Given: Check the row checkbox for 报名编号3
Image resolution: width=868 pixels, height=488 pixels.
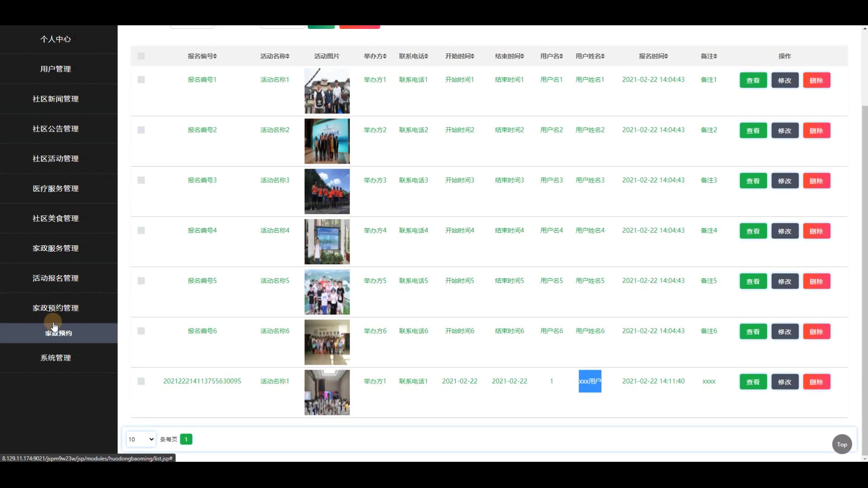Looking at the screenshot, I should tap(141, 180).
